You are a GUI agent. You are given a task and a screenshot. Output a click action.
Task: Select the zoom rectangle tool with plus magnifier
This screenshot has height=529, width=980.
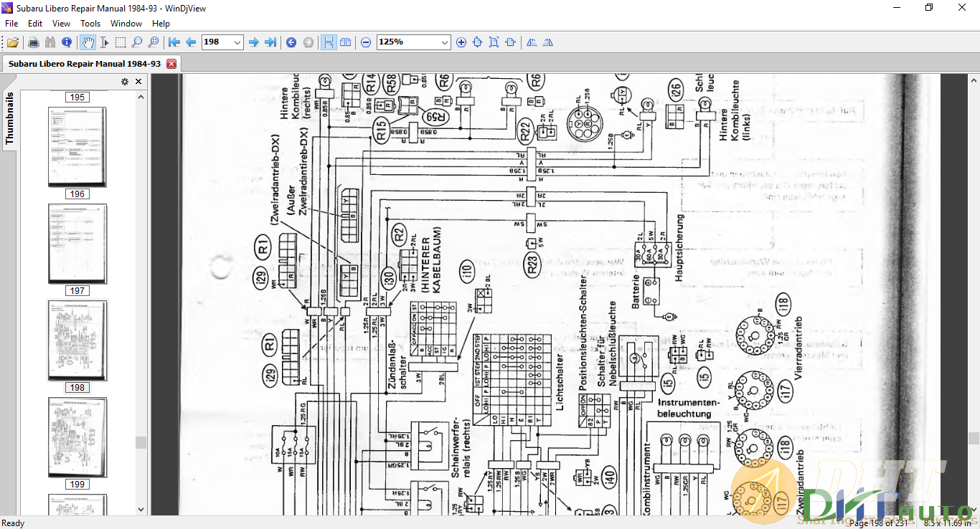(x=153, y=42)
